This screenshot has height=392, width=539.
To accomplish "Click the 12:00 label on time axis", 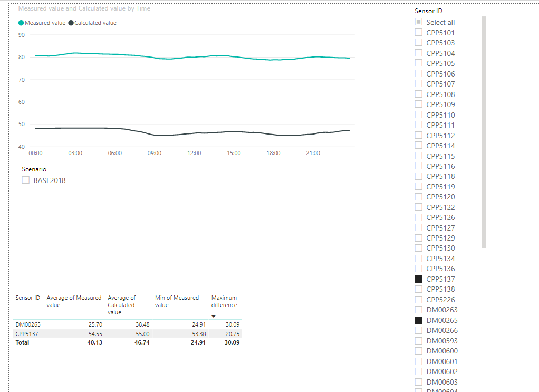I will click(x=194, y=153).
